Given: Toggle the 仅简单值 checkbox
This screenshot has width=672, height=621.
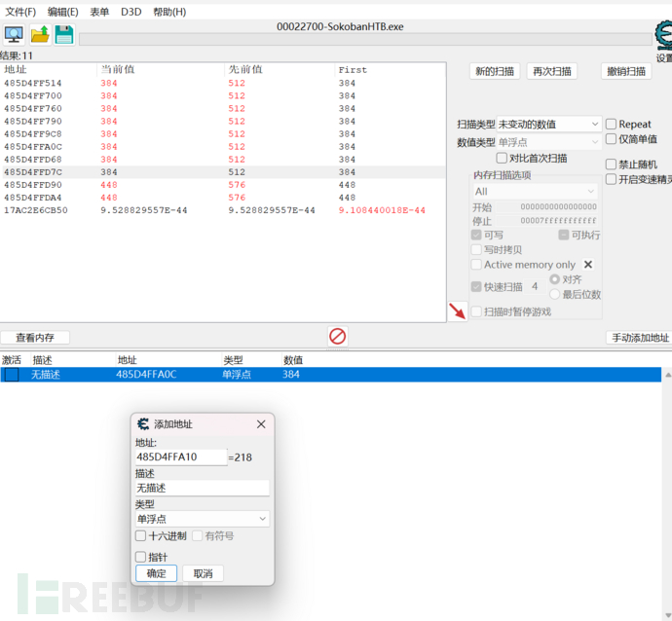Looking at the screenshot, I should tap(612, 139).
